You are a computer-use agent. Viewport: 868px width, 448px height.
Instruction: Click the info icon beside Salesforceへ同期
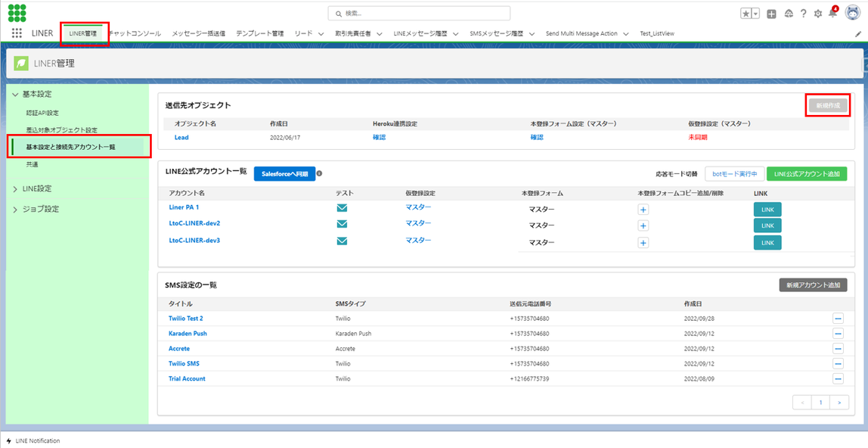coord(319,173)
